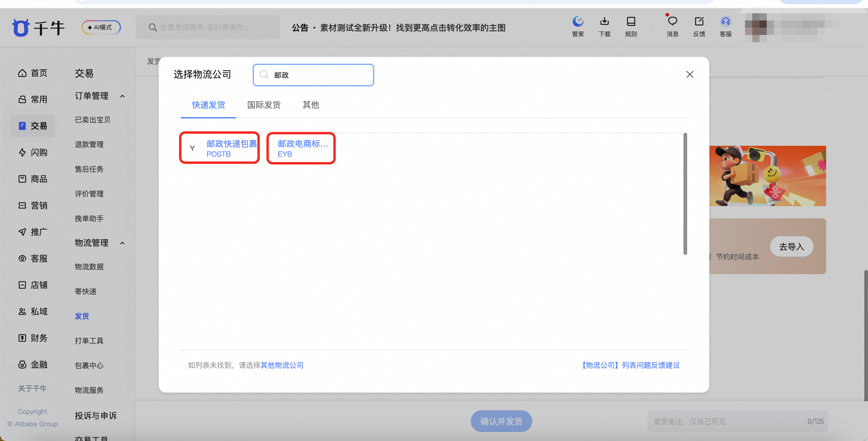
Task: Click search magnifier icon in dialog
Action: coord(264,74)
